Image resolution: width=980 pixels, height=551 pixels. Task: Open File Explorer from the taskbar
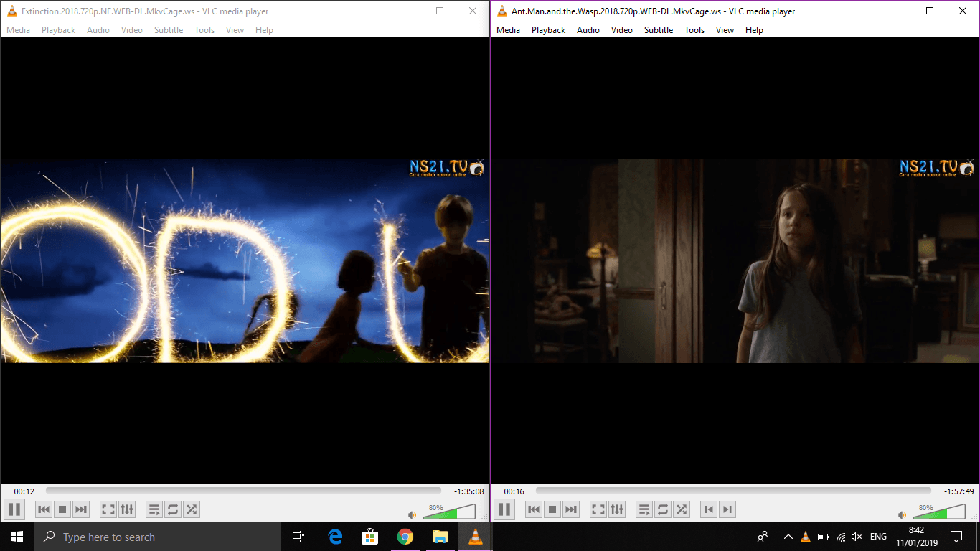pyautogui.click(x=440, y=537)
